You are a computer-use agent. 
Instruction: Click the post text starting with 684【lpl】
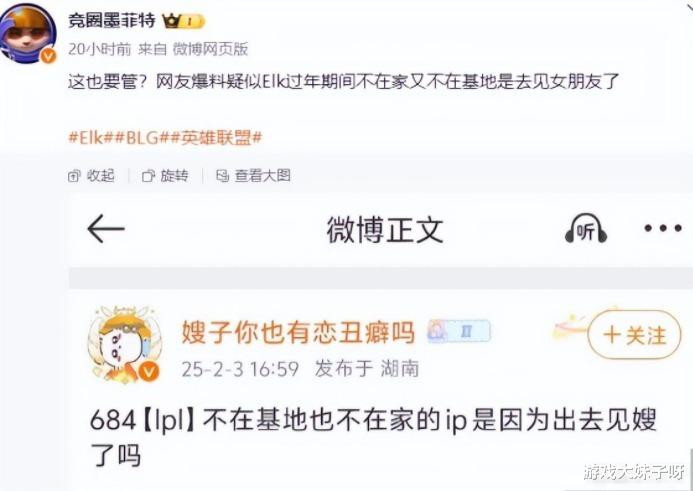[x=373, y=438]
